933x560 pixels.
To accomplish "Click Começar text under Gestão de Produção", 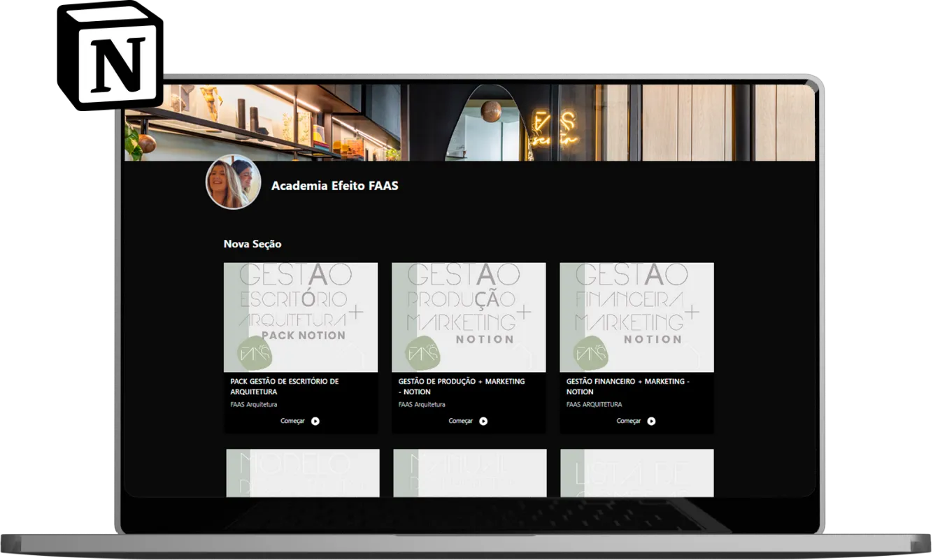I will [460, 421].
